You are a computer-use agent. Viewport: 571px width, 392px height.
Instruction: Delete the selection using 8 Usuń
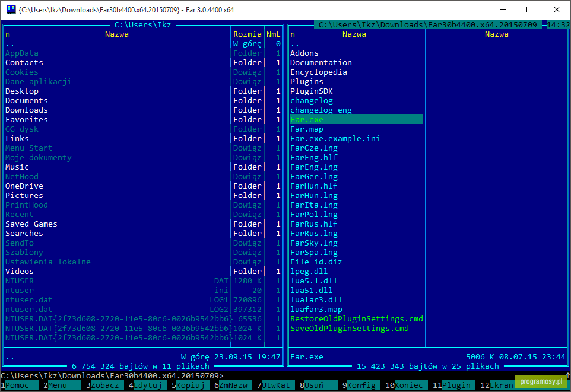(319, 385)
